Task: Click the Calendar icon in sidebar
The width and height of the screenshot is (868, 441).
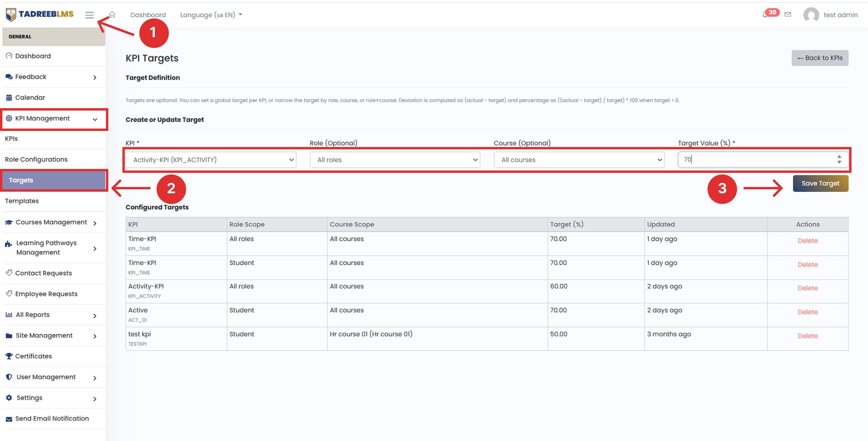Action: [9, 98]
